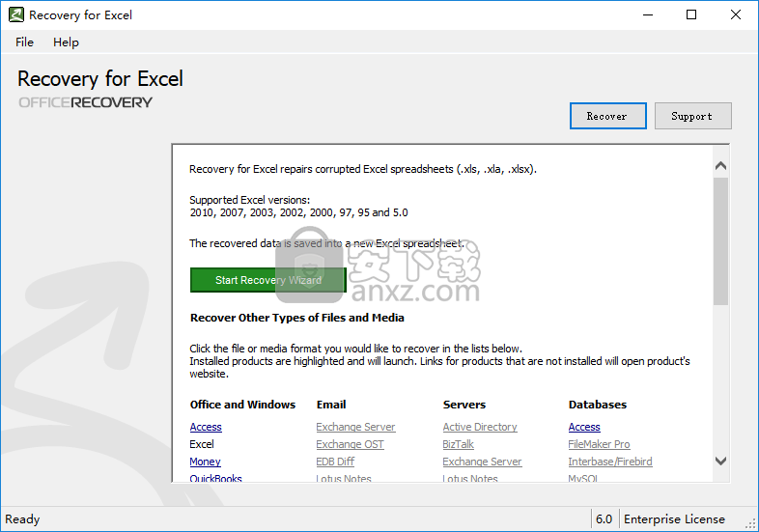Open the EDB Diff link

[x=335, y=462]
